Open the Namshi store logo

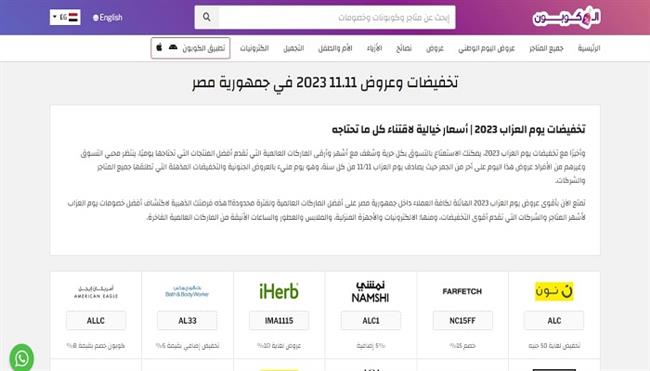(370, 292)
